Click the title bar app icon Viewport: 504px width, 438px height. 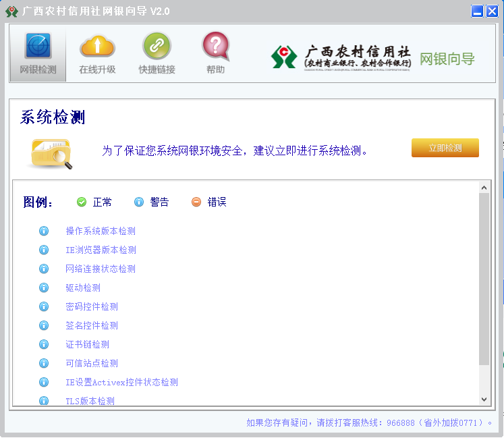click(x=11, y=11)
